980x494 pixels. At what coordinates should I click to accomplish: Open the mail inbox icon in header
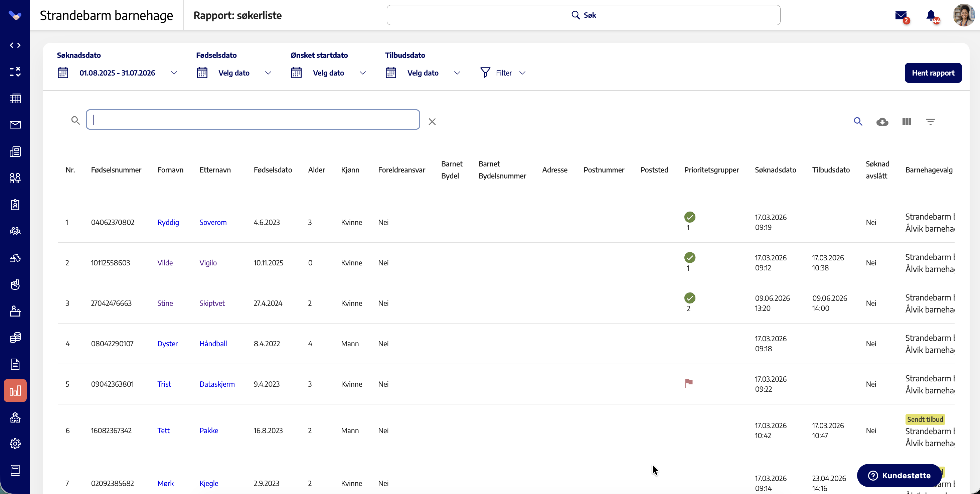click(901, 16)
